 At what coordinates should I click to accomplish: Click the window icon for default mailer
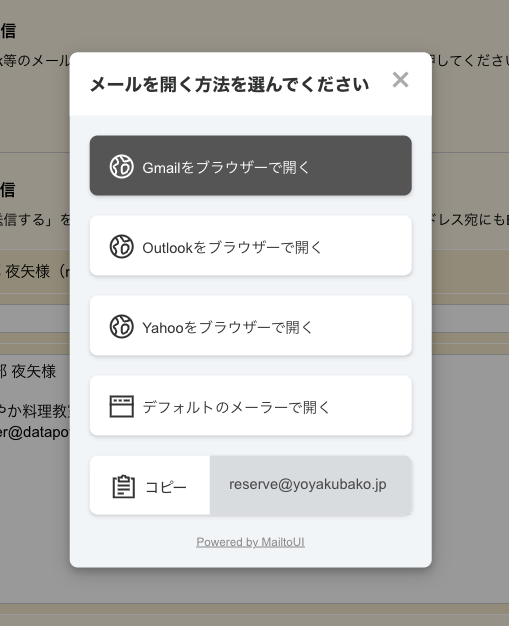[x=122, y=406]
